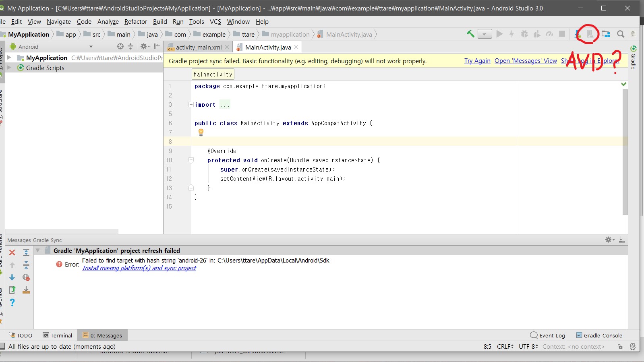Expand the MyApplication tree node
Image resolution: width=644 pixels, height=362 pixels.
click(9, 58)
